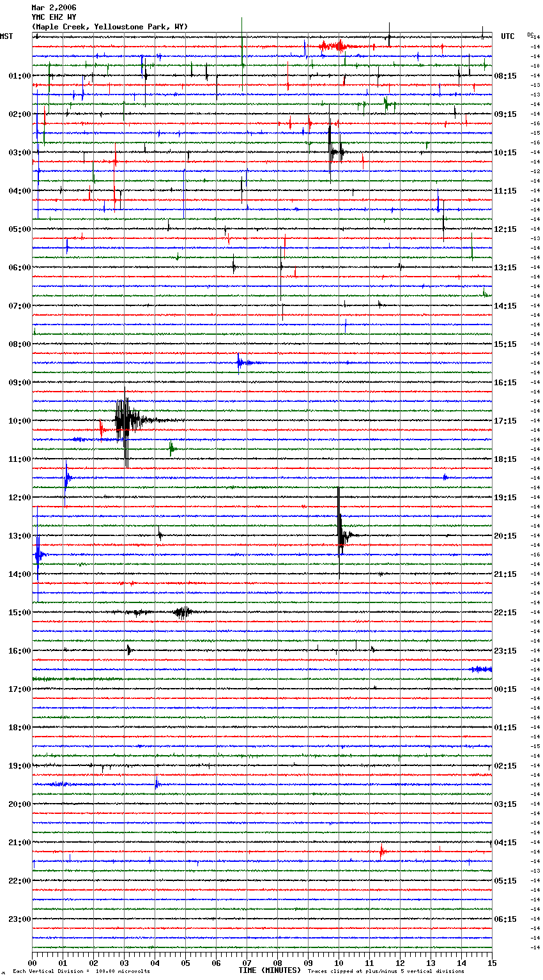Select the "03:15" UTC time label
Viewport: 543px width, 980px height.
505,804
